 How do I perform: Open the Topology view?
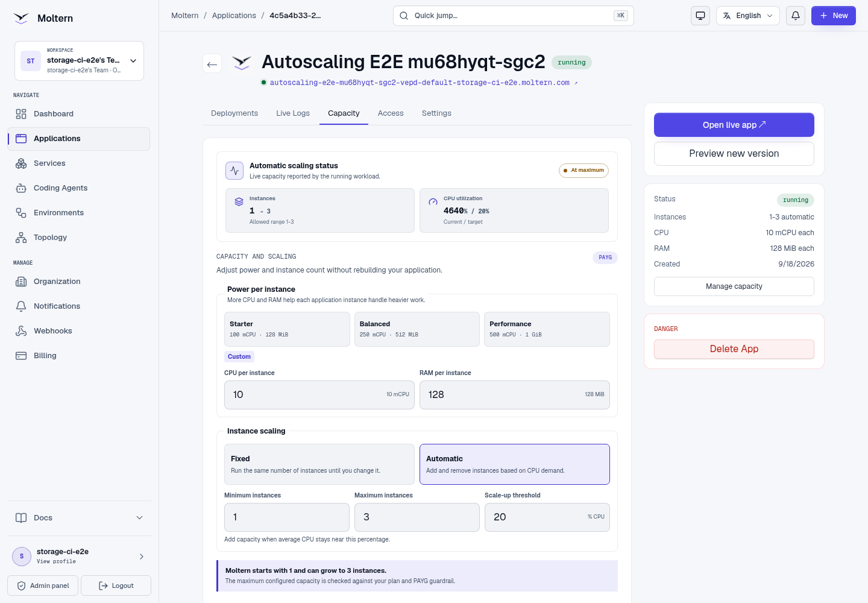[x=78, y=238]
